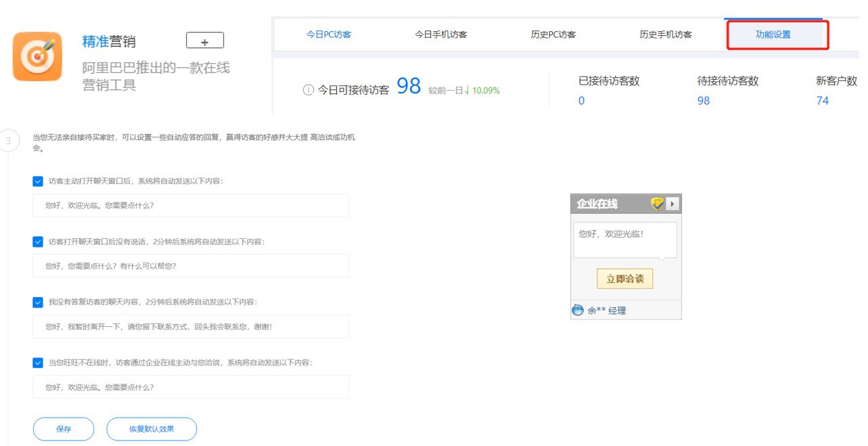This screenshot has width=868, height=446.
Task: Click the 待接待访客数 value 98
Action: (704, 101)
